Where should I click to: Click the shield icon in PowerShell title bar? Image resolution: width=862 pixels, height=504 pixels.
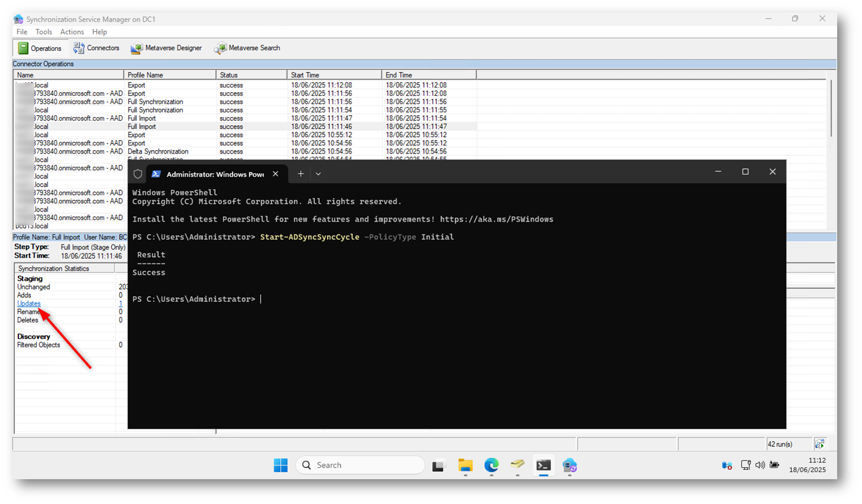pyautogui.click(x=138, y=174)
